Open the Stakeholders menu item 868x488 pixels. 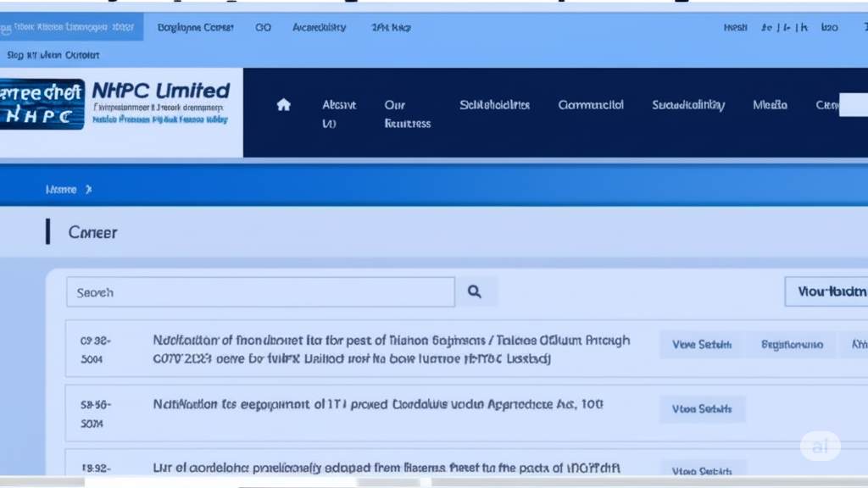494,104
